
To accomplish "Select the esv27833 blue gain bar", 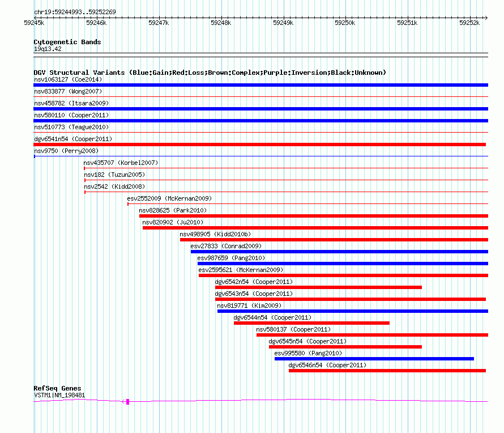I will (x=339, y=252).
